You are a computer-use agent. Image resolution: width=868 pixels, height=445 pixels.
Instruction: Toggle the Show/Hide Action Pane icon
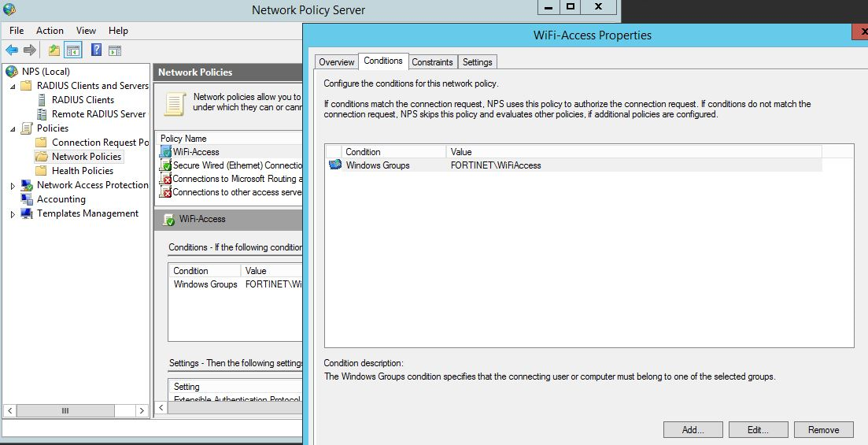click(x=115, y=50)
